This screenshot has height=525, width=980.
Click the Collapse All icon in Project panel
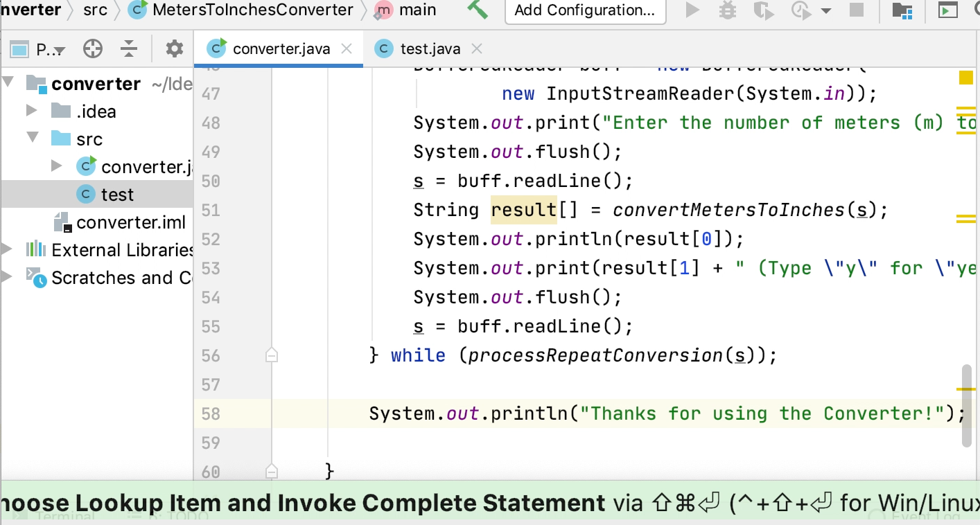click(129, 48)
